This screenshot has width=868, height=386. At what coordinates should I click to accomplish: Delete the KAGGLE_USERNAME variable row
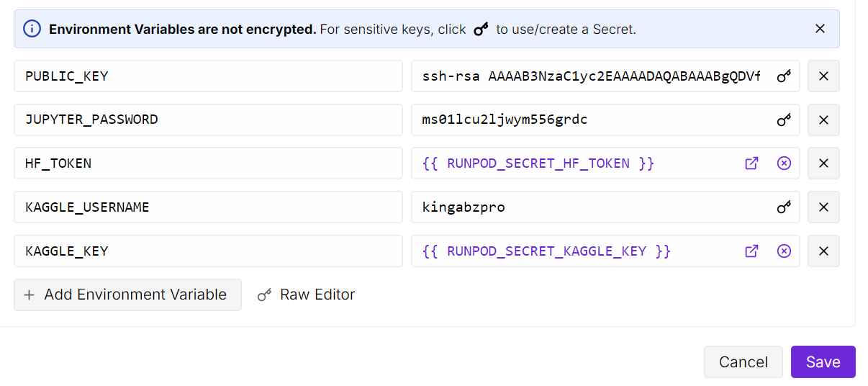(x=823, y=207)
